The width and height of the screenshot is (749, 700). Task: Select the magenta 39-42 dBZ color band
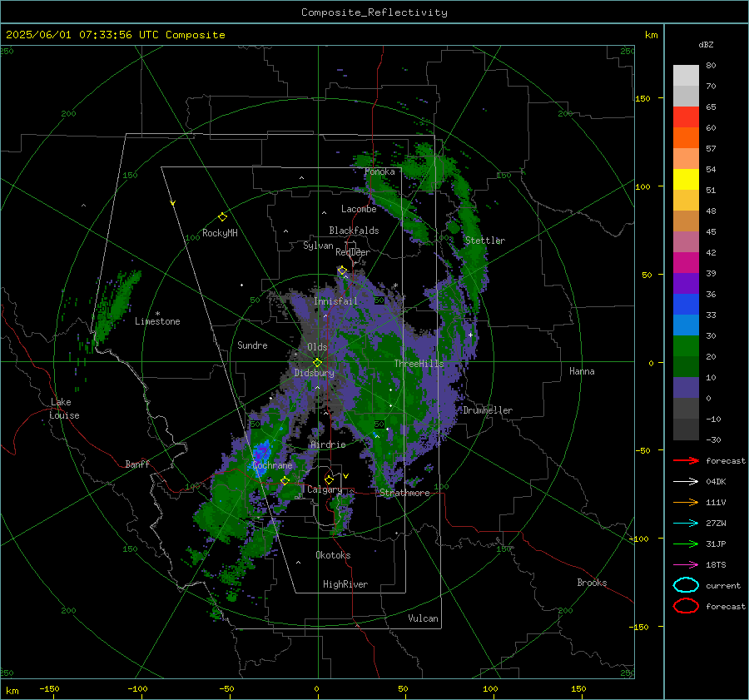[x=686, y=263]
